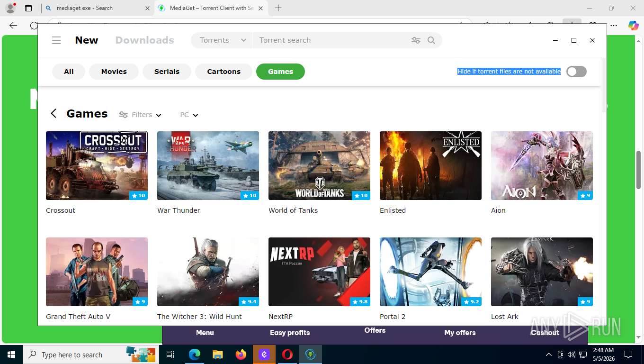Open the Crossout game thumbnail
644x364 pixels.
click(x=97, y=165)
